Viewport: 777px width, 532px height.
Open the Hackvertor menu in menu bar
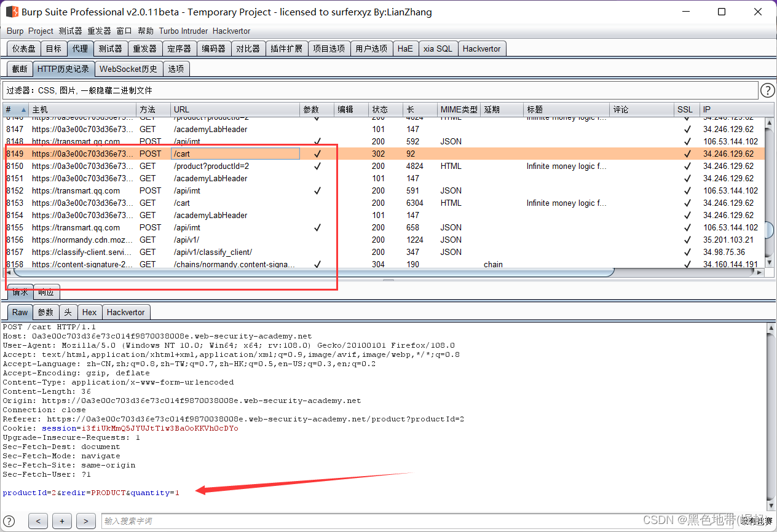pyautogui.click(x=231, y=31)
